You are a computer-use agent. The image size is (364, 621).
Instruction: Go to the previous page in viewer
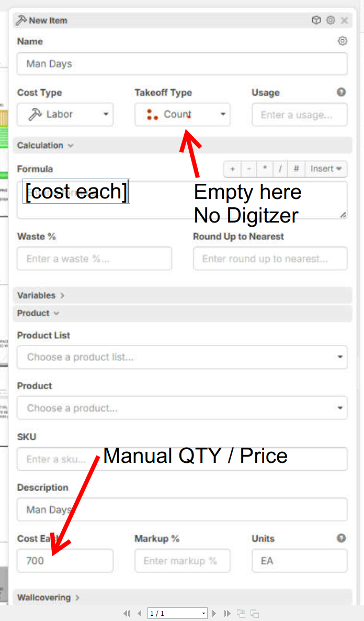(x=139, y=613)
